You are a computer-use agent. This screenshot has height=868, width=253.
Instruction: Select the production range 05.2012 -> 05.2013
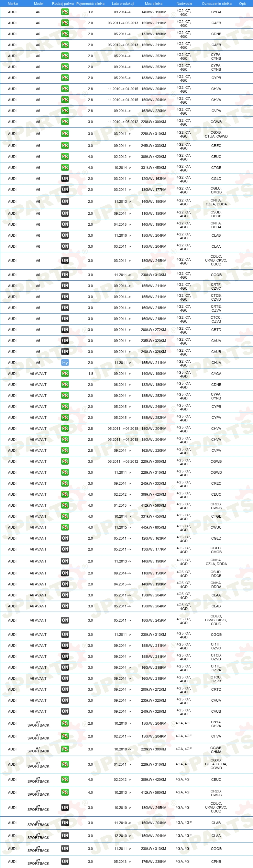click(123, 45)
